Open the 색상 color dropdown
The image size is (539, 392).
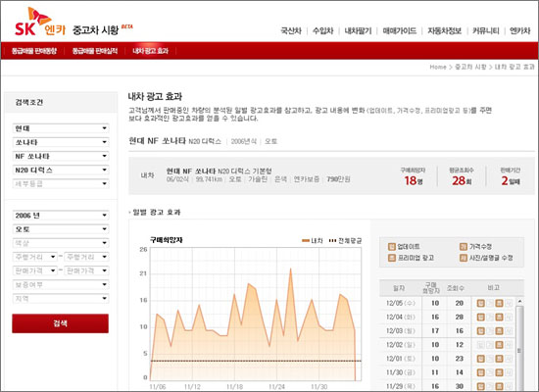[x=61, y=243]
